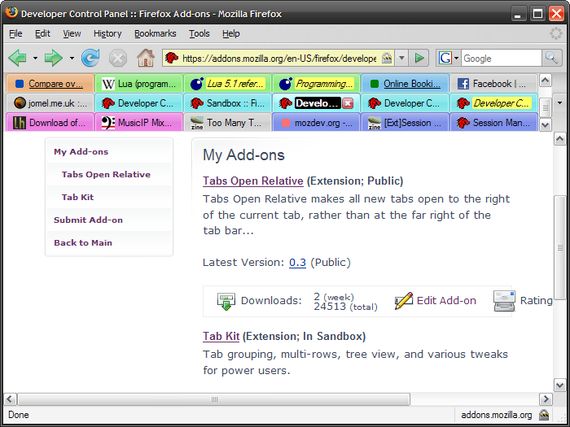Click the Edit Add-on pencil icon

click(x=404, y=301)
